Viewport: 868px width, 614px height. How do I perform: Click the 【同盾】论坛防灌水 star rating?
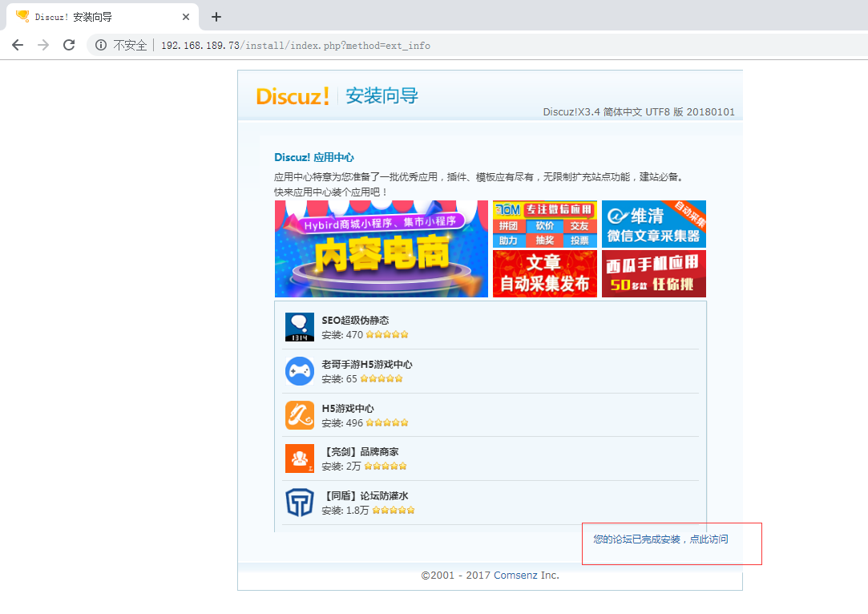click(x=393, y=510)
